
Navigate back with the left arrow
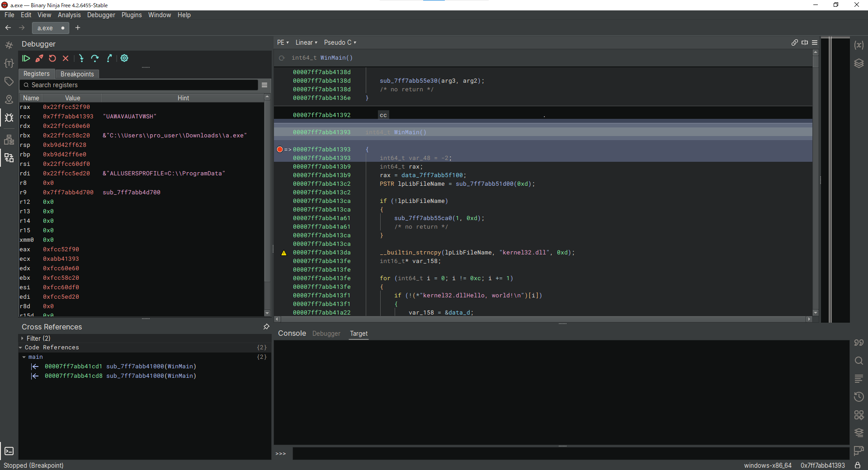8,28
